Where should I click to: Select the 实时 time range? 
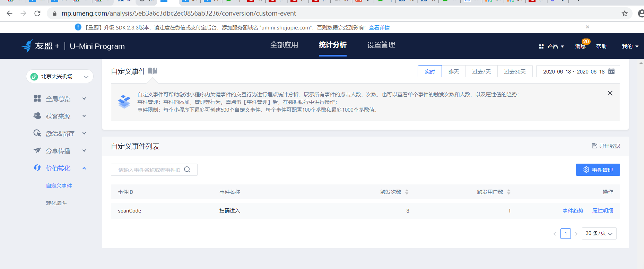[x=430, y=71]
